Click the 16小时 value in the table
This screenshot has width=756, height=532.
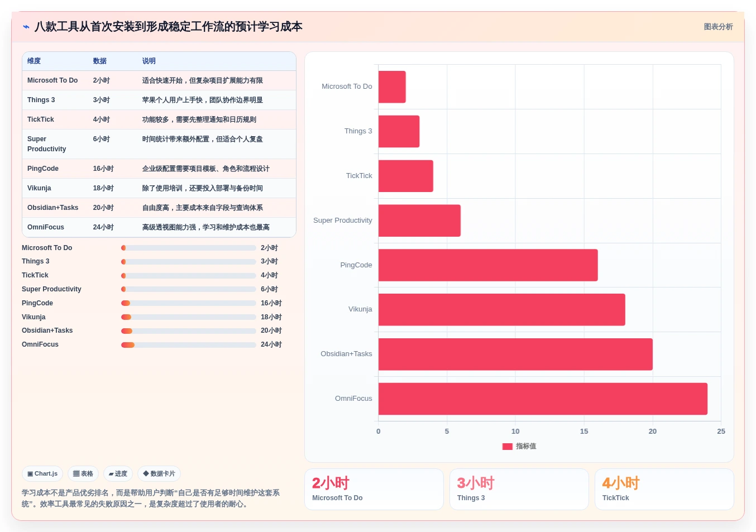click(x=103, y=169)
